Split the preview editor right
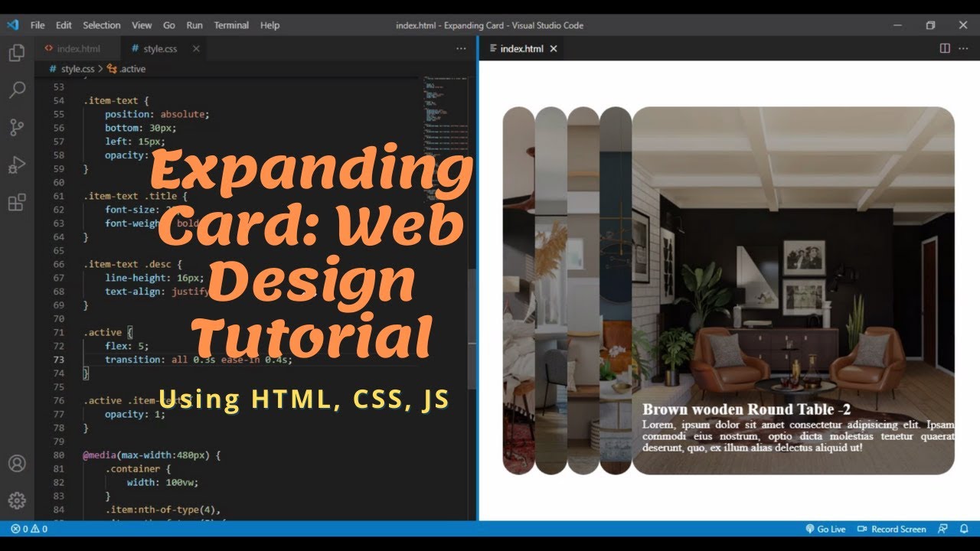The height and width of the screenshot is (551, 980). (x=945, y=48)
